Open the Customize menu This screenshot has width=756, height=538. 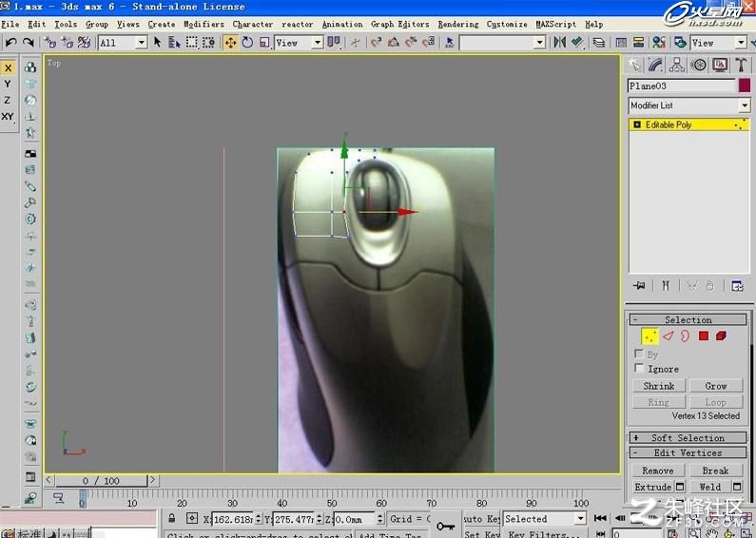(x=507, y=24)
